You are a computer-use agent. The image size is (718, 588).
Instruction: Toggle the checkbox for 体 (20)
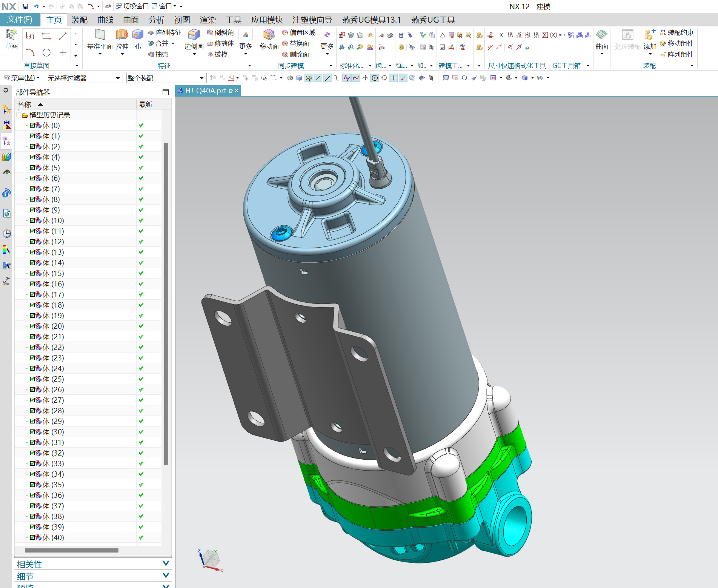(32, 326)
